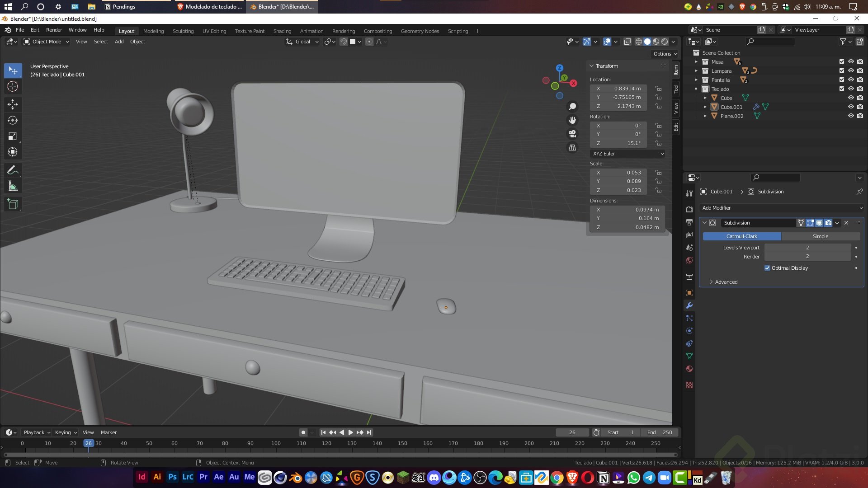The width and height of the screenshot is (868, 488).
Task: Uncheck the Optimal Display checkbox
Action: pos(767,268)
